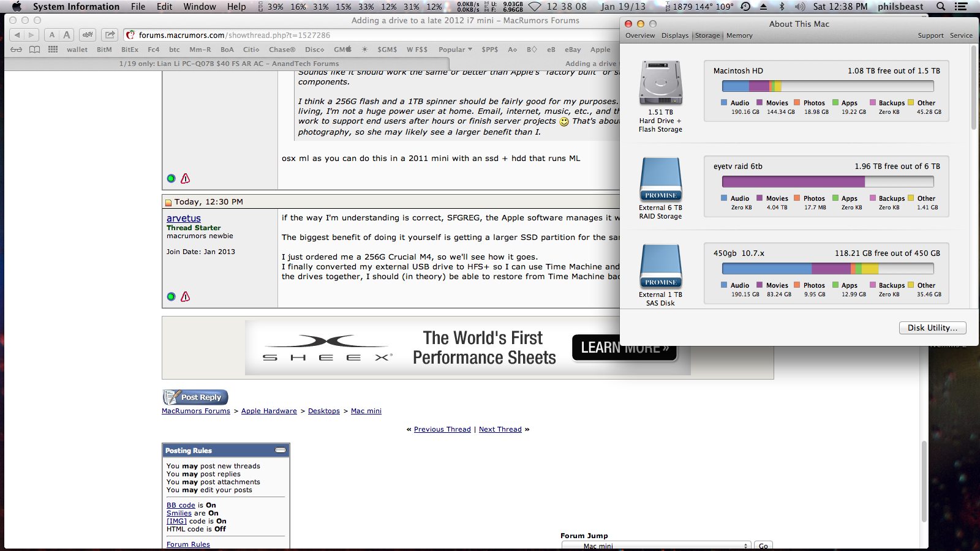Image resolution: width=980 pixels, height=551 pixels.
Task: Open the Apple menu
Action: coord(17,7)
